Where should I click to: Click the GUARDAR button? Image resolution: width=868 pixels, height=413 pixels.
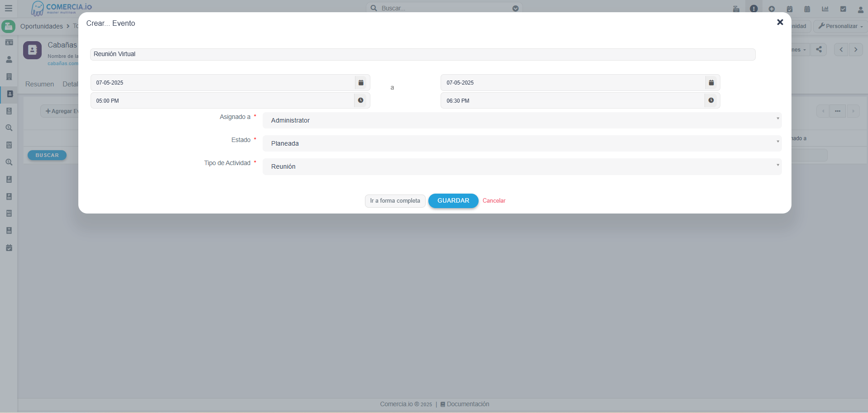coord(453,201)
